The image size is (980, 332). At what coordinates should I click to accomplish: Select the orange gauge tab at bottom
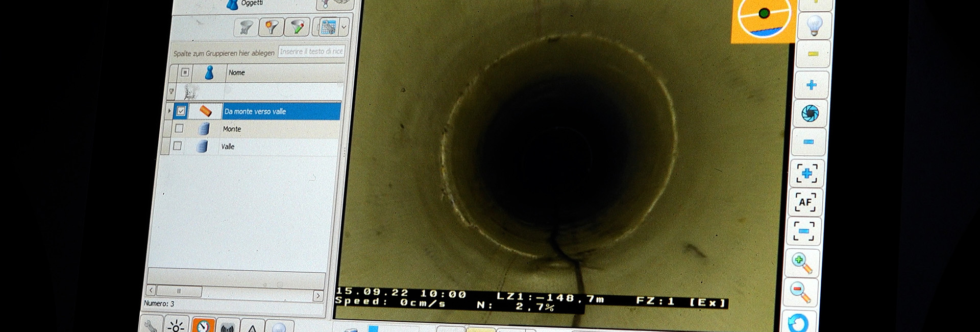pos(203,326)
